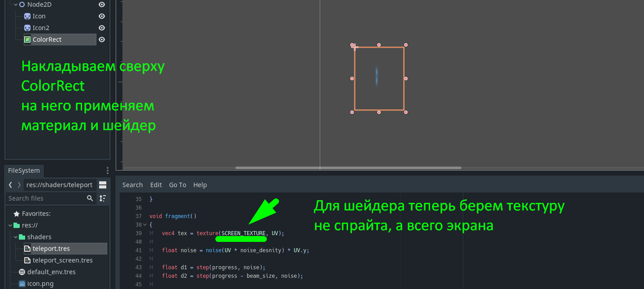Click the teleport.tres resource icon
Viewport: 644px width, 289px height.
[27, 249]
